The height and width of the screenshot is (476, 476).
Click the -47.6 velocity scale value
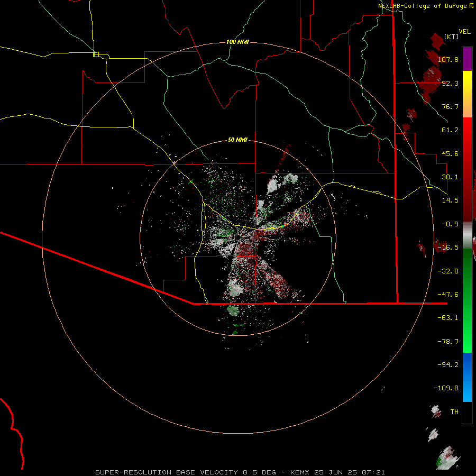[448, 295]
